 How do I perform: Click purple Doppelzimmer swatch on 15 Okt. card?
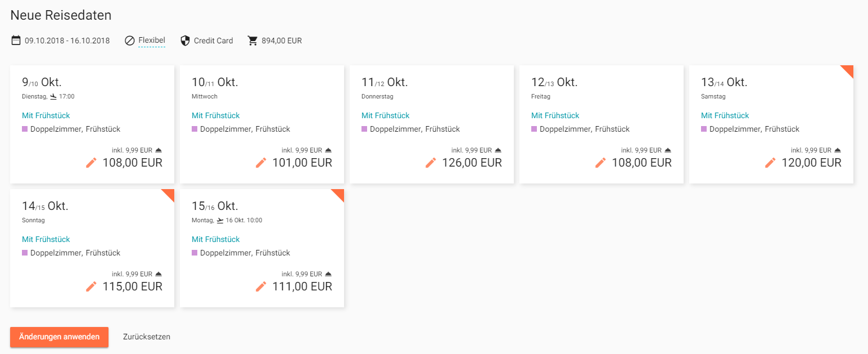coord(195,253)
